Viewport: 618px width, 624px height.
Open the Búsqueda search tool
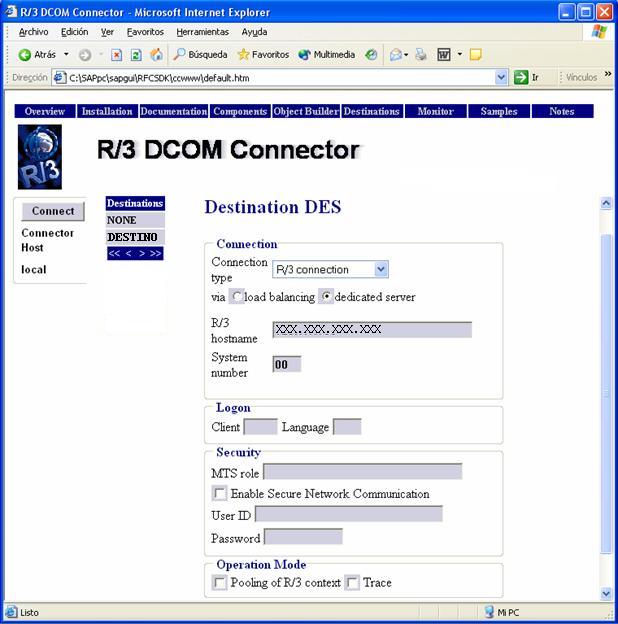(201, 55)
